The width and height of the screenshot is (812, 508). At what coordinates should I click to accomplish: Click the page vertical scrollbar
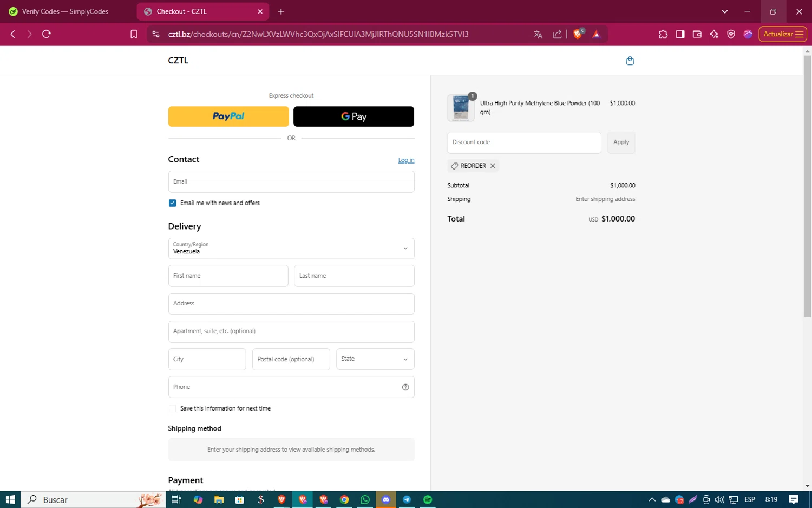click(x=807, y=186)
